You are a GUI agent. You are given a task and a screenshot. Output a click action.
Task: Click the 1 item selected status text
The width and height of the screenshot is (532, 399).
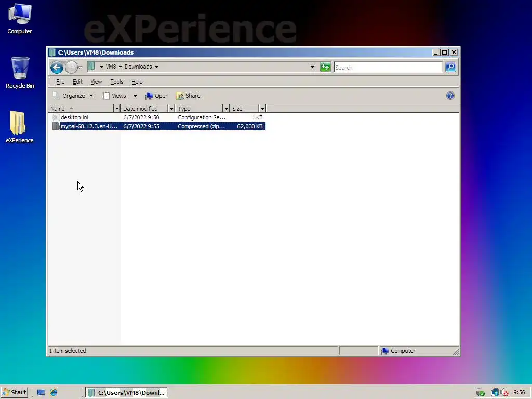(68, 351)
